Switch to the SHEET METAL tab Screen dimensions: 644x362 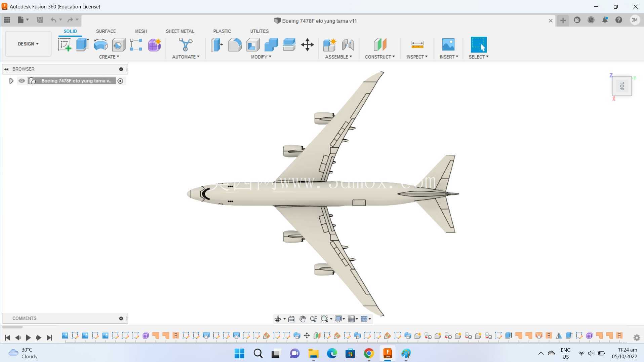click(x=180, y=31)
